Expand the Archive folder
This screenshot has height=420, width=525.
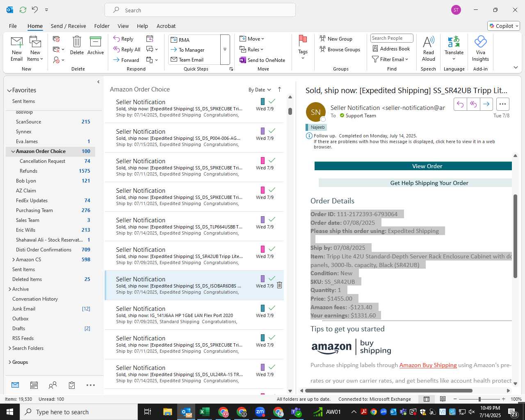[x=9, y=289]
